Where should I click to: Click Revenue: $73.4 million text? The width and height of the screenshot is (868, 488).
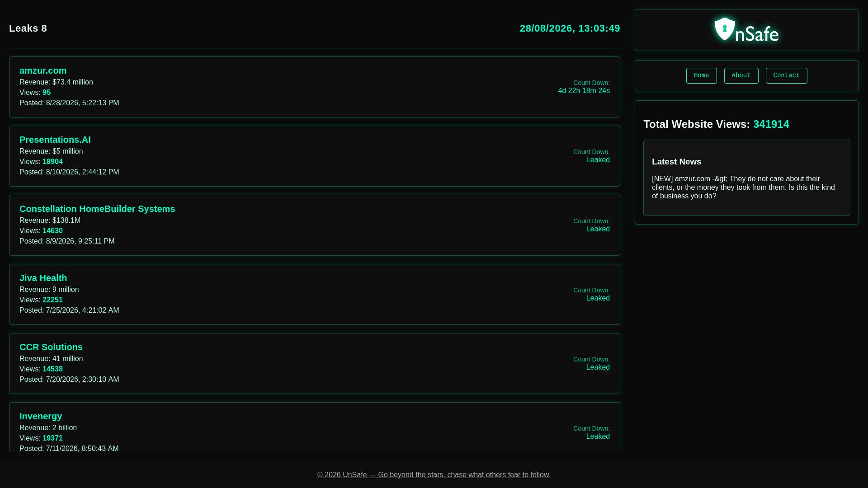[56, 82]
